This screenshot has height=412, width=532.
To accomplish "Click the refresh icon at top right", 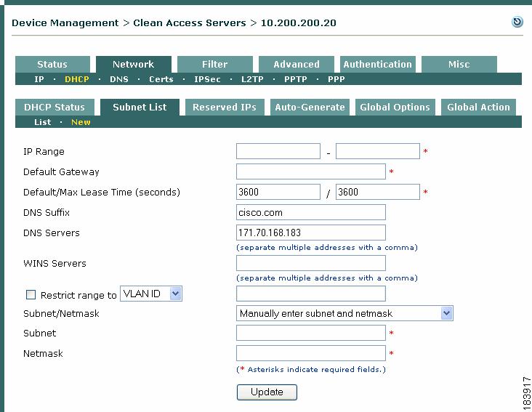I will click(517, 22).
